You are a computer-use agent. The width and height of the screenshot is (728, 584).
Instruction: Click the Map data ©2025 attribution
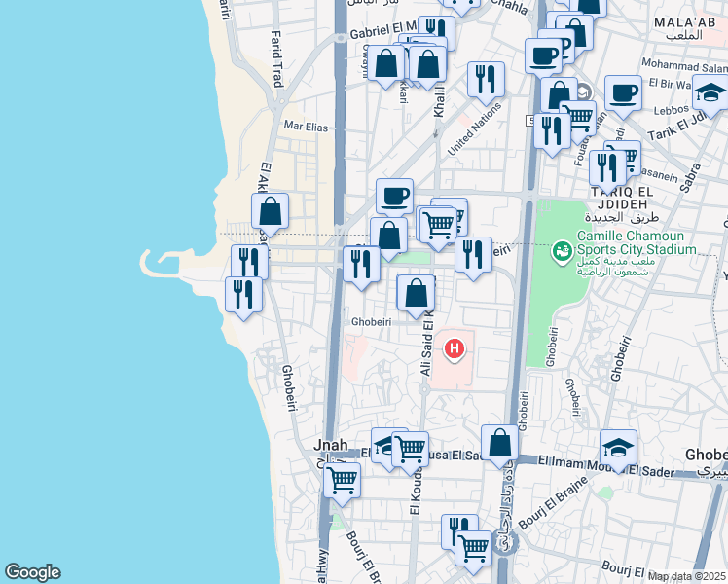(x=687, y=576)
